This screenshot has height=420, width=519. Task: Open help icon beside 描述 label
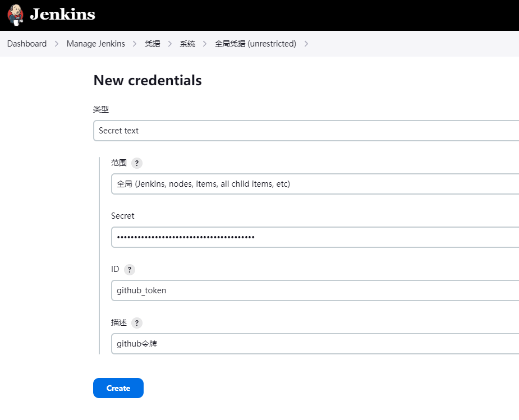[137, 323]
